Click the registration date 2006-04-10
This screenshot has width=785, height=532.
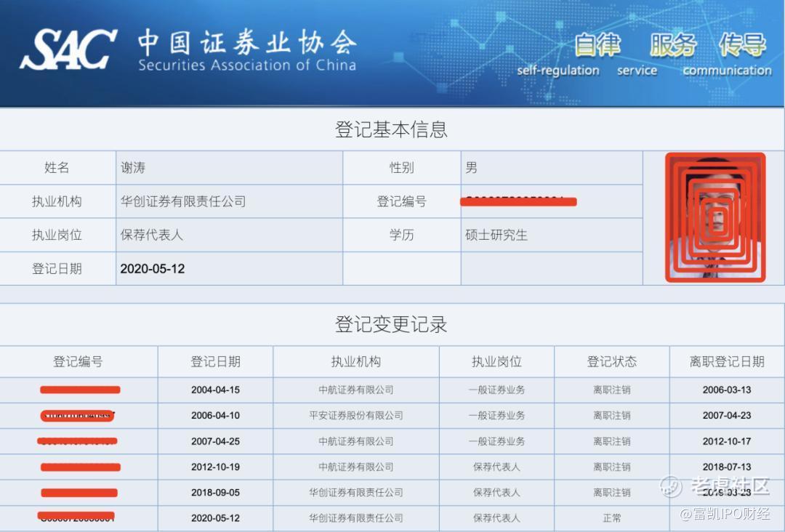[x=215, y=416]
